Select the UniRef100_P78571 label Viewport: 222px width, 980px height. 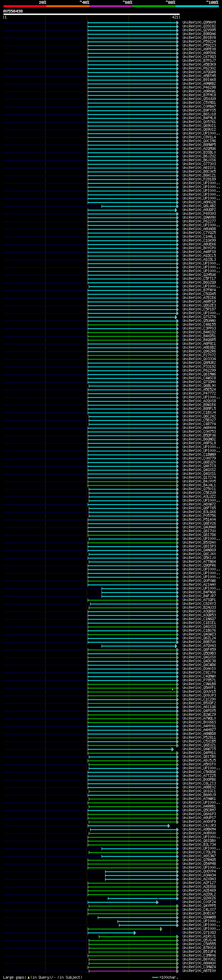coord(199,680)
